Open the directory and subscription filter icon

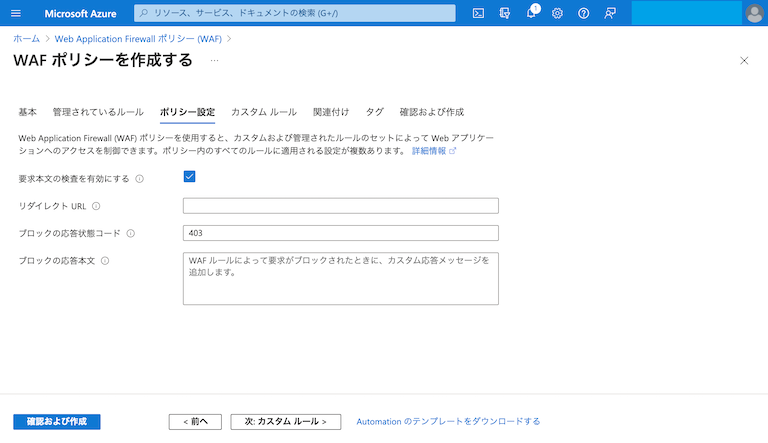coord(505,13)
